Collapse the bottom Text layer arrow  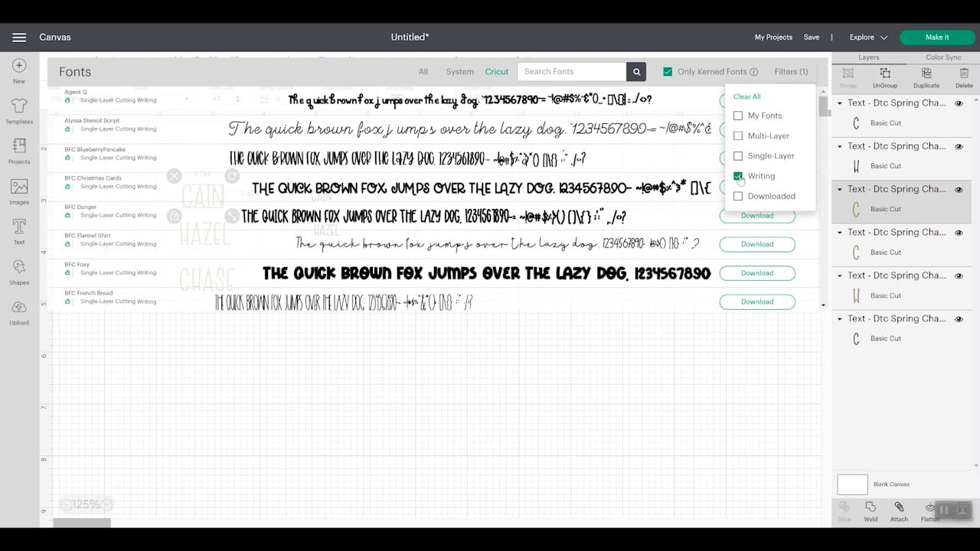[x=840, y=319]
